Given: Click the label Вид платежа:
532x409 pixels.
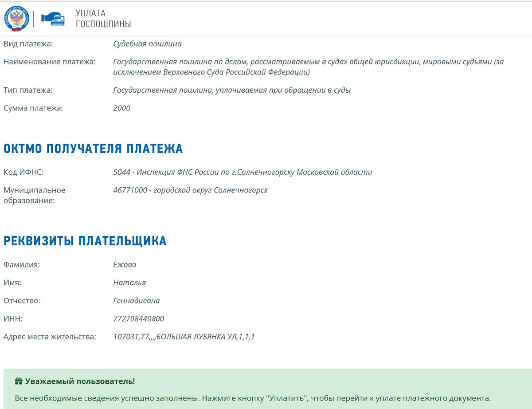Looking at the screenshot, I should tap(28, 44).
